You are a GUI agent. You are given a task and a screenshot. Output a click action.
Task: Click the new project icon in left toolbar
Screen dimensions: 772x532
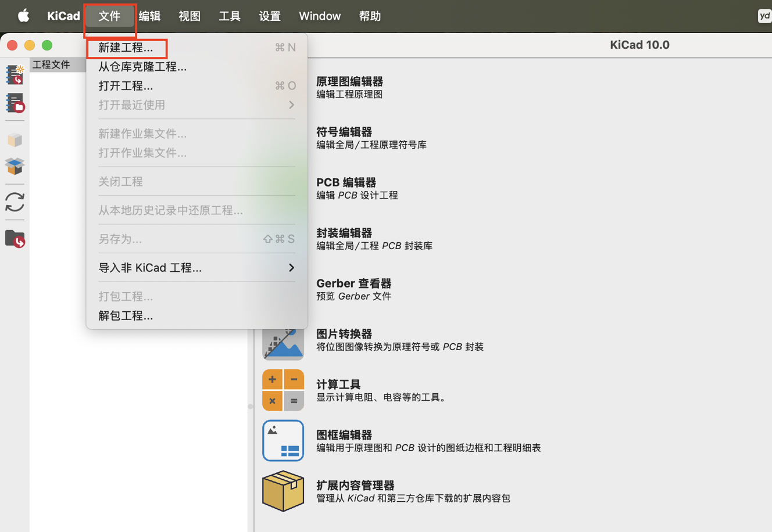(x=15, y=75)
